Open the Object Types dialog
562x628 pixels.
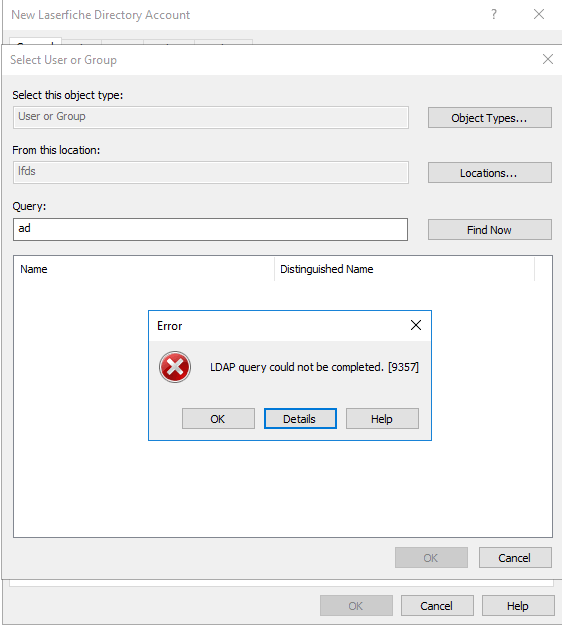[x=489, y=118]
